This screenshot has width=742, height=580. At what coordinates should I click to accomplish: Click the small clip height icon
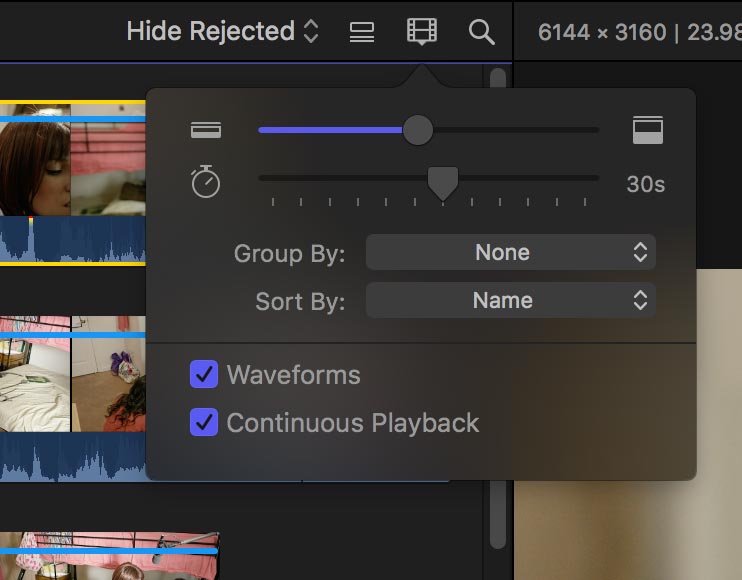pyautogui.click(x=206, y=130)
